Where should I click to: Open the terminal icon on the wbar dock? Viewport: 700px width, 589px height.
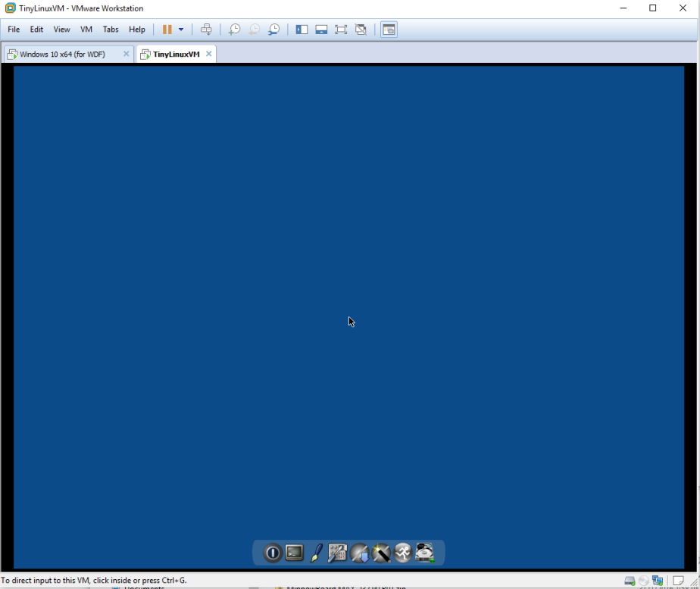click(292, 553)
